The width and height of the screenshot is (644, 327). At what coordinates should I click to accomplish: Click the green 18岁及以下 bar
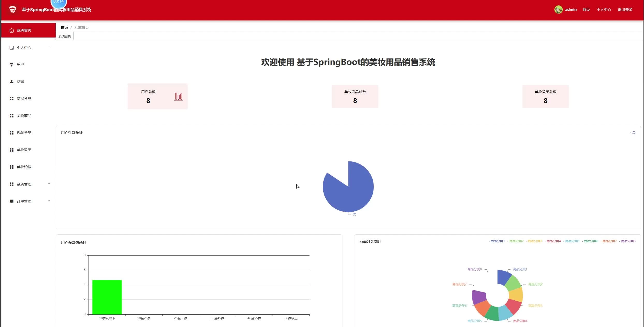click(x=107, y=297)
